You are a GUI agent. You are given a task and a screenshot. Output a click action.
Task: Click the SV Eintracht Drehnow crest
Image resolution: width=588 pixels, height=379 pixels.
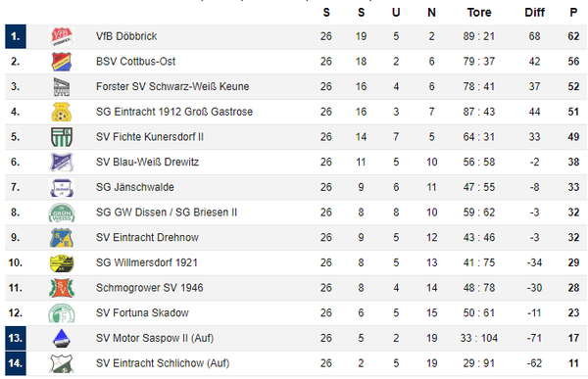[62, 237]
